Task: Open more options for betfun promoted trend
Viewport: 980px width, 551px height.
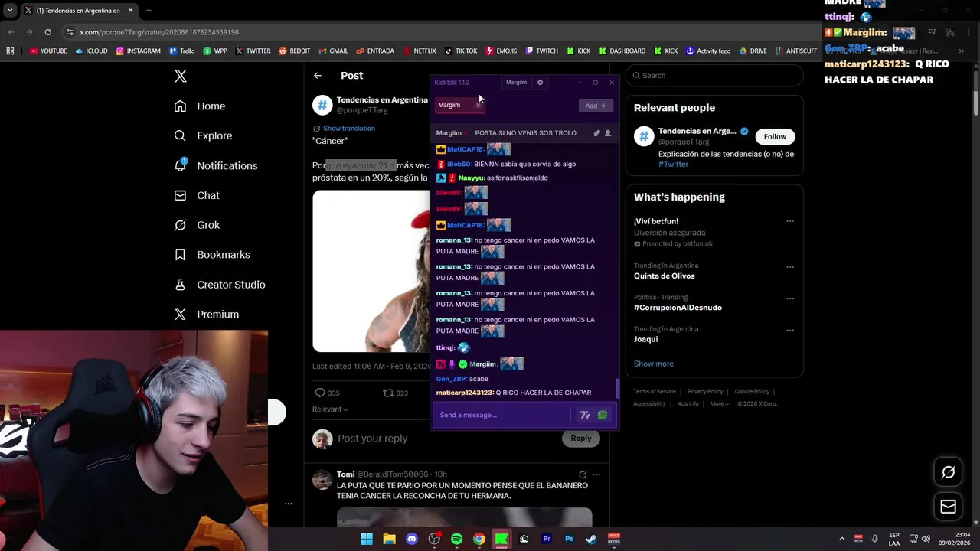Action: coord(790,221)
